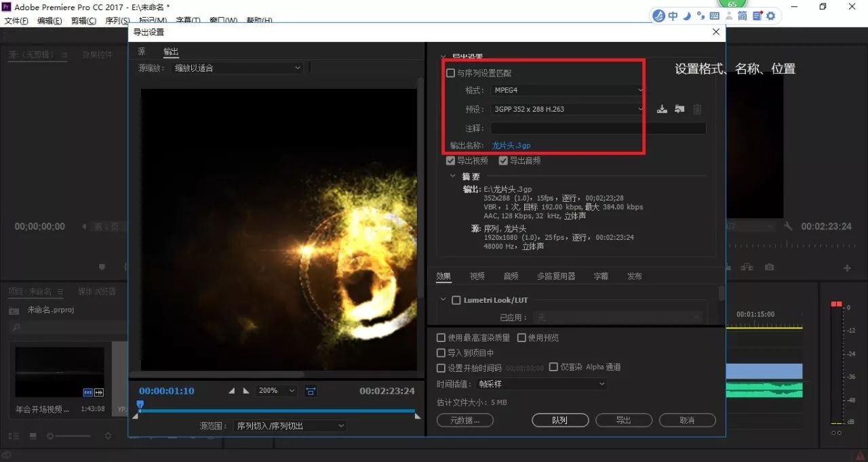
Task: Select the 字幕 tab
Action: 601,276
